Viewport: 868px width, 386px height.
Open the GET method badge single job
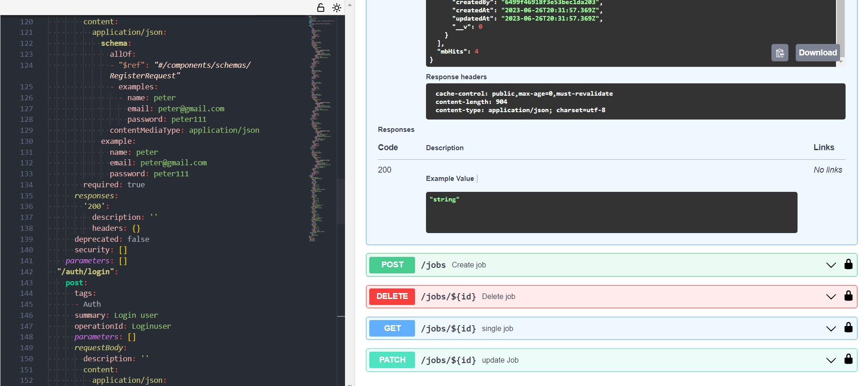392,328
